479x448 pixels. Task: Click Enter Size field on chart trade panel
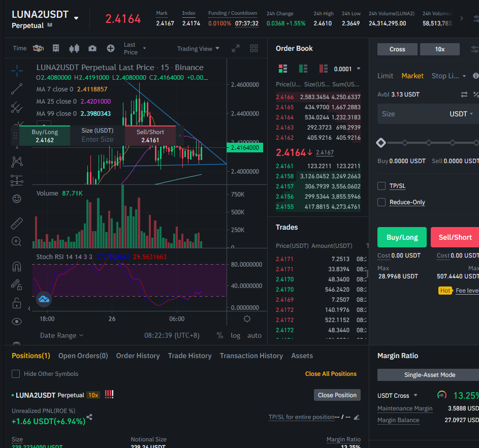(x=98, y=139)
